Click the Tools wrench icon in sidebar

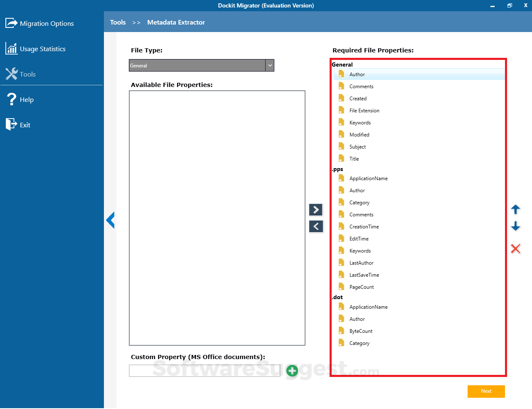coord(10,74)
